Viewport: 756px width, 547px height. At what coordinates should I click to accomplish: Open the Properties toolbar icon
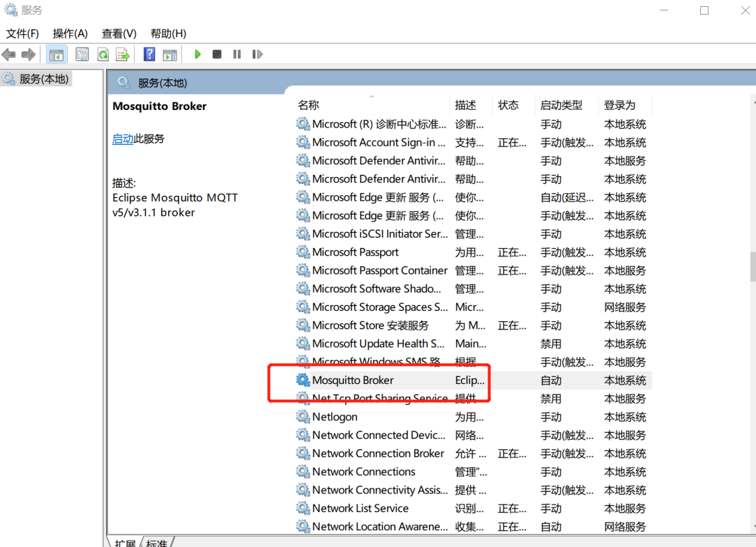click(x=82, y=54)
